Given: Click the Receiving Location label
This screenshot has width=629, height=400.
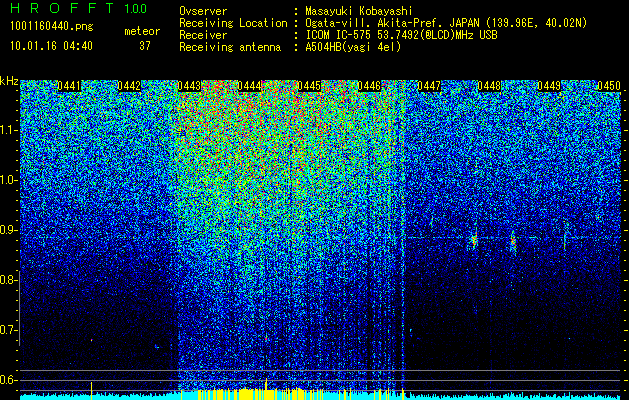Looking at the screenshot, I should [x=233, y=23].
